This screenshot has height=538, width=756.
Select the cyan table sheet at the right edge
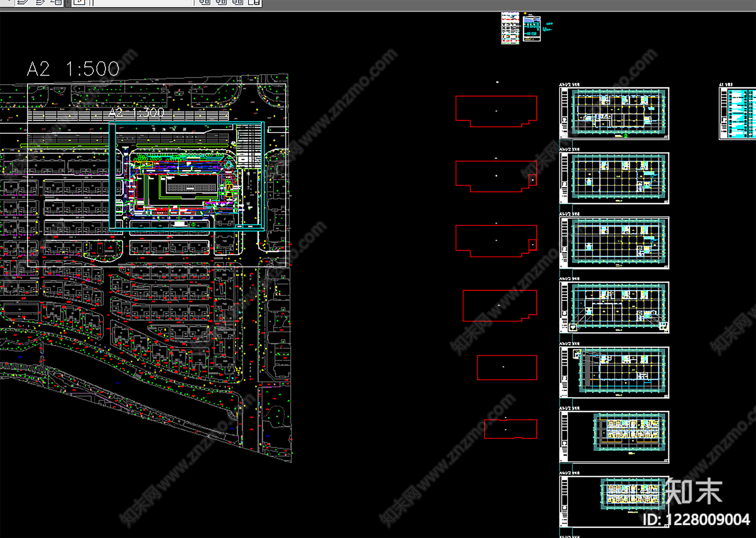click(x=738, y=113)
